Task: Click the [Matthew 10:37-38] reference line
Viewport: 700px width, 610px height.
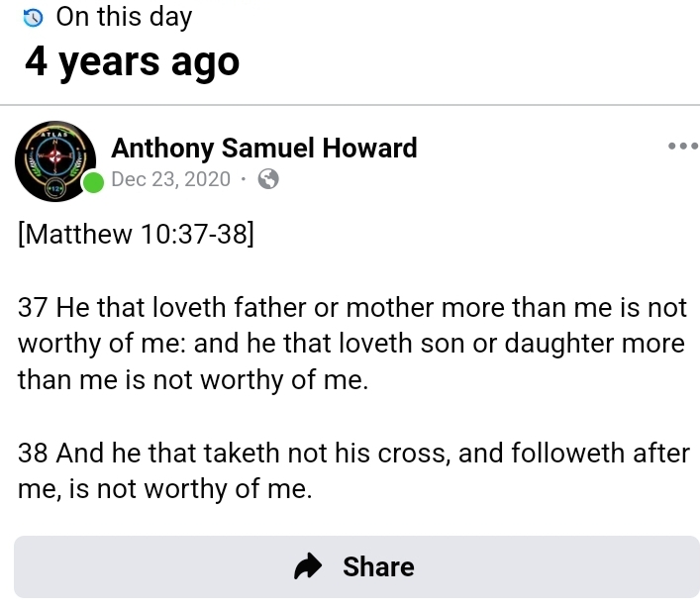Action: [x=136, y=237]
